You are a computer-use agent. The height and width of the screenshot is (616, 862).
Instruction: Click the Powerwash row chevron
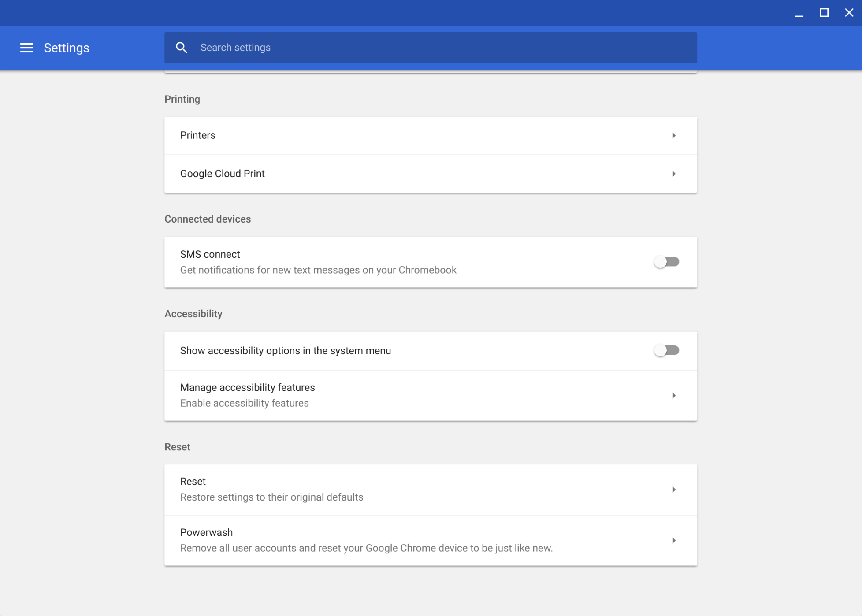673,541
